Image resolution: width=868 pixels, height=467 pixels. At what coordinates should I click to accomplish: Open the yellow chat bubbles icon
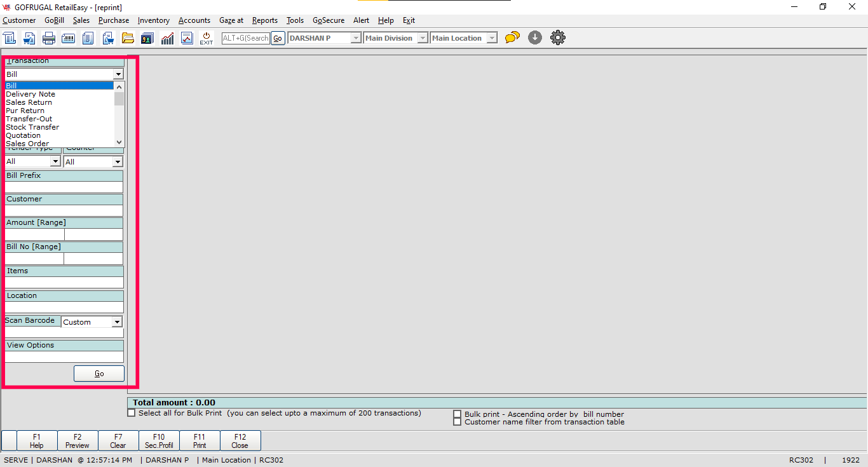512,38
